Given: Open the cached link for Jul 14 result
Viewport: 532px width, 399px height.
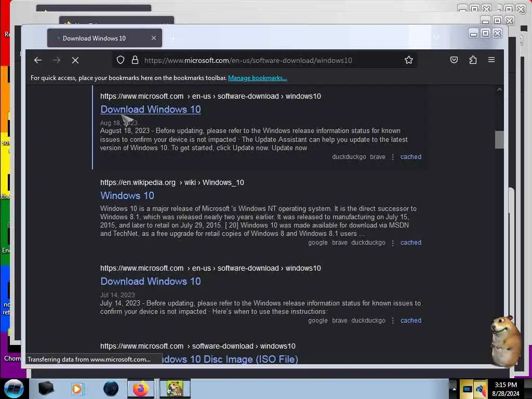Looking at the screenshot, I should click(x=411, y=320).
